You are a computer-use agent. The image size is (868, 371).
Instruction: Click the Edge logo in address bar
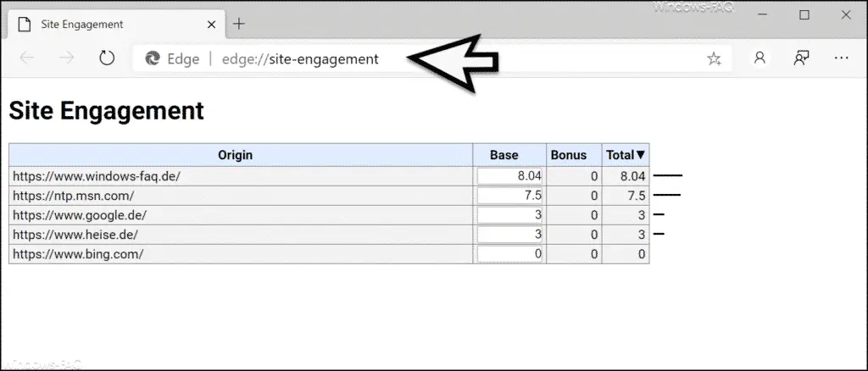click(x=153, y=58)
